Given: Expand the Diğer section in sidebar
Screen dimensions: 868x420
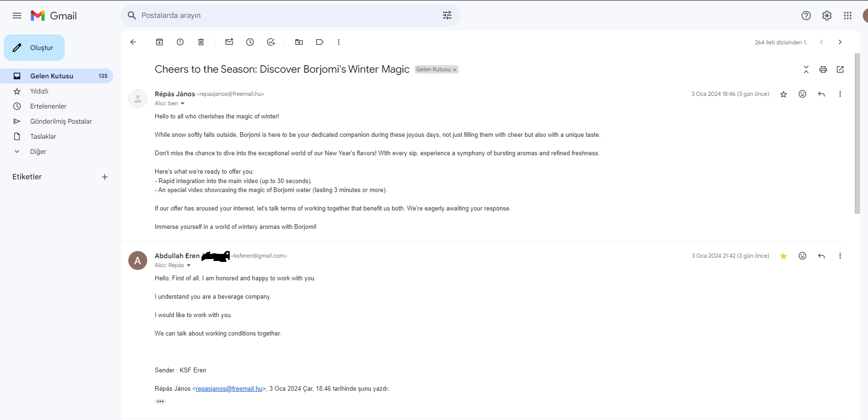Looking at the screenshot, I should click(x=38, y=151).
